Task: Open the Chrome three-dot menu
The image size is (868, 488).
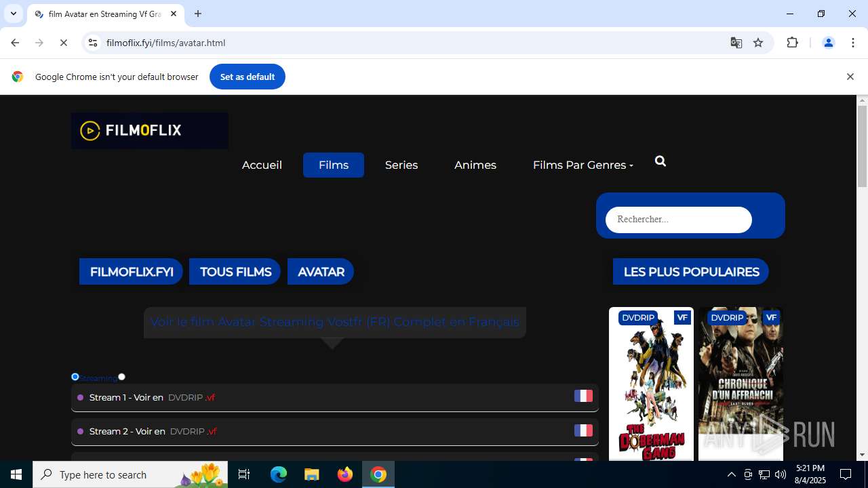Action: coord(853,43)
